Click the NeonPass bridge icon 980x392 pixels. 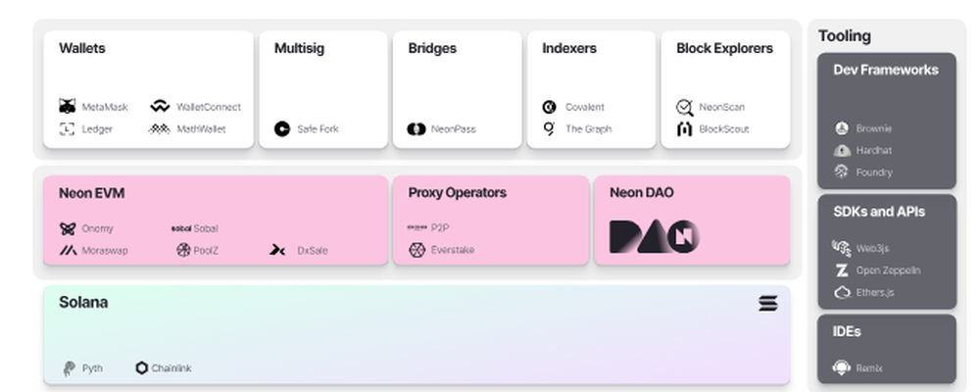point(416,128)
